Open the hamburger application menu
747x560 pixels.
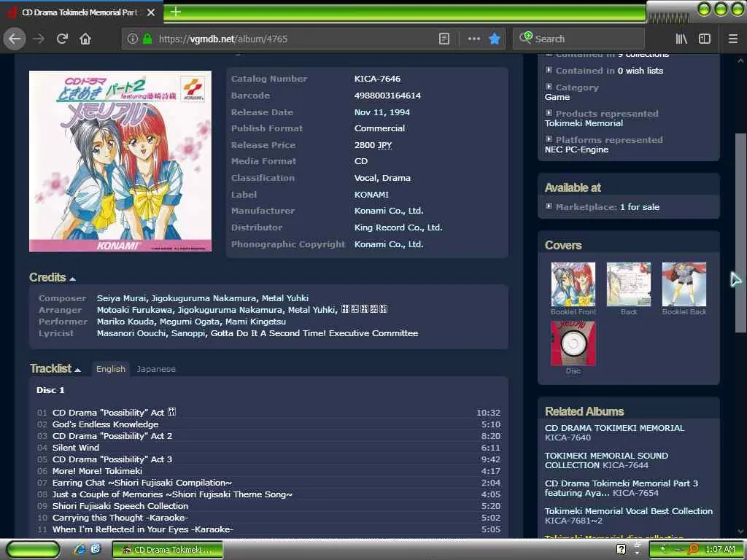click(x=733, y=39)
